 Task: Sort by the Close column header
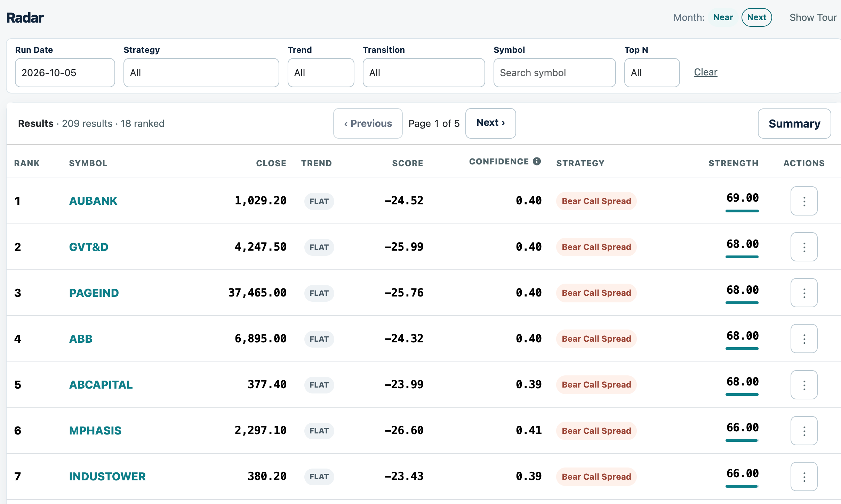(x=271, y=163)
